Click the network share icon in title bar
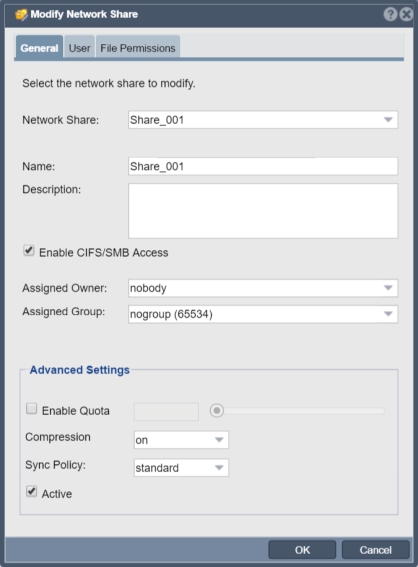 (x=21, y=15)
